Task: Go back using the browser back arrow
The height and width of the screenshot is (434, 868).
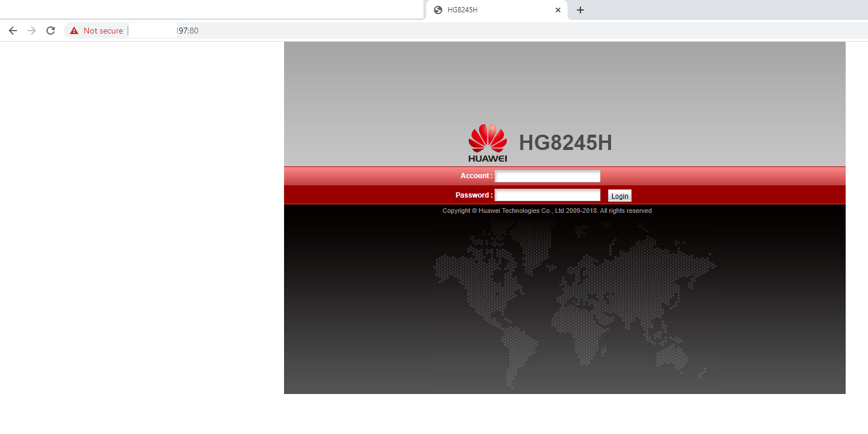Action: 13,31
